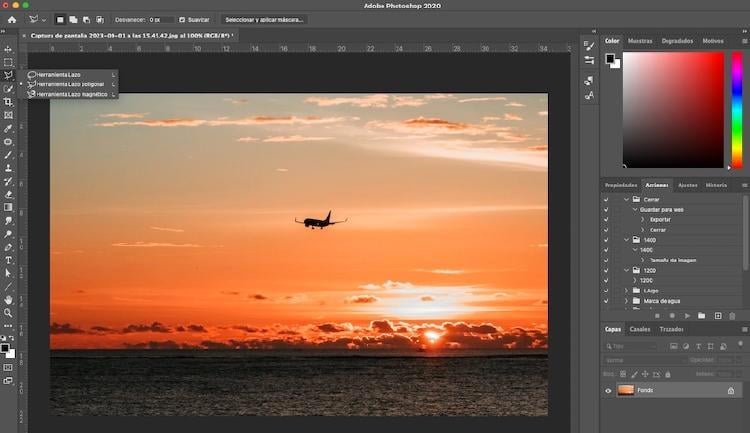This screenshot has width=750, height=433.
Task: Expand the Marca de agua action folder
Action: click(627, 301)
